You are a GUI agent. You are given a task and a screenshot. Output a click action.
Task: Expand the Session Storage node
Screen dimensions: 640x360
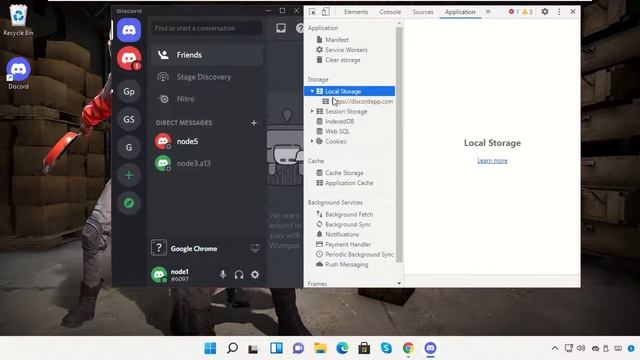coord(312,111)
